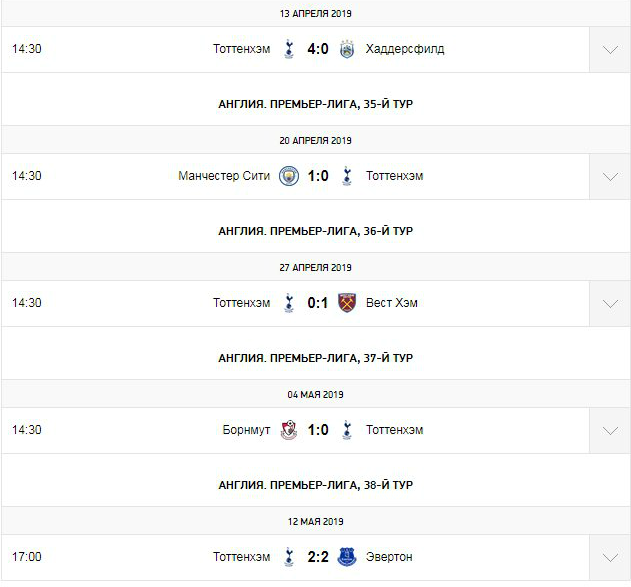Click Tottenham crest in the Huddersfield match
The width and height of the screenshot is (631, 587).
coord(288,49)
